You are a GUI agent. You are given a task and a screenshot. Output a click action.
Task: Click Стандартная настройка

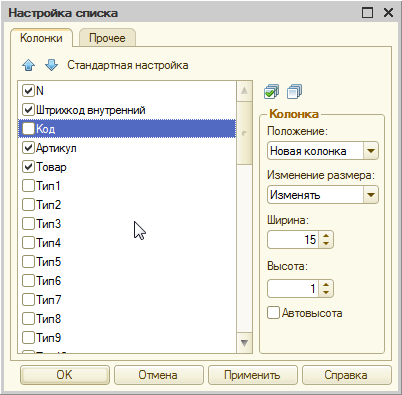point(128,65)
